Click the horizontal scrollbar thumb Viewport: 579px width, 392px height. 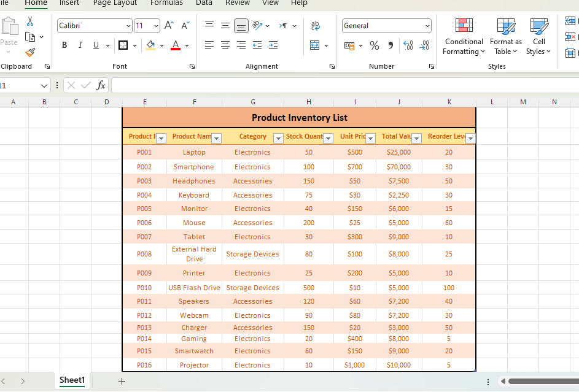pyautogui.click(x=543, y=382)
